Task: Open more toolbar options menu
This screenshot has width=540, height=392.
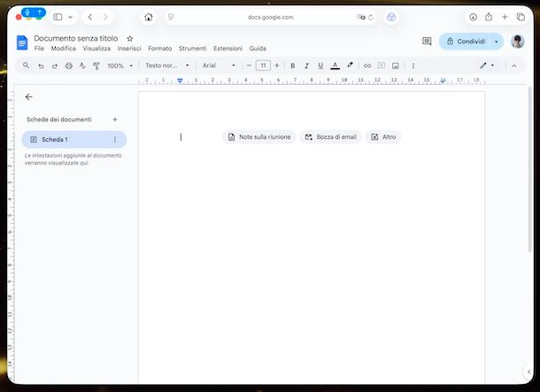Action: (x=413, y=65)
